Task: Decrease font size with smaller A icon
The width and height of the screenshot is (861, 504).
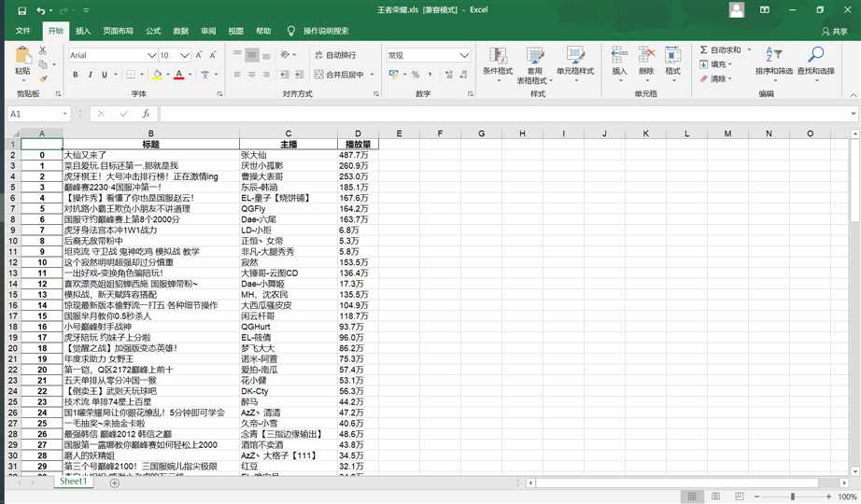Action: [x=213, y=55]
